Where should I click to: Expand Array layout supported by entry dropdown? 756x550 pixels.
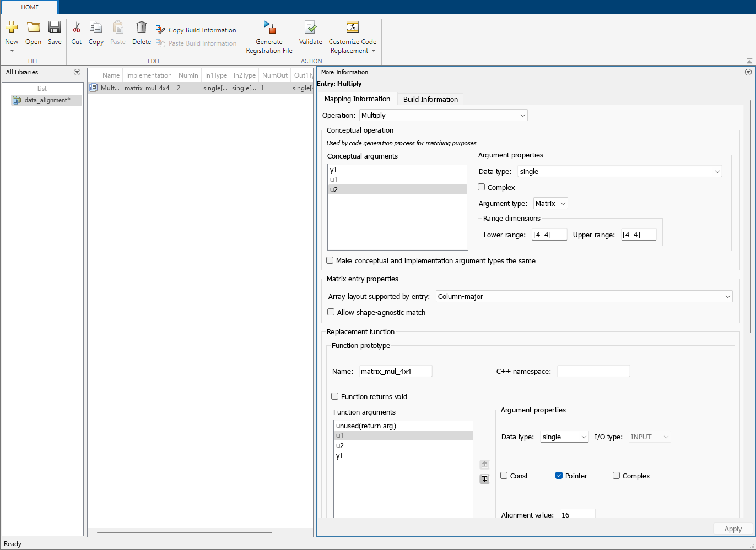point(584,297)
